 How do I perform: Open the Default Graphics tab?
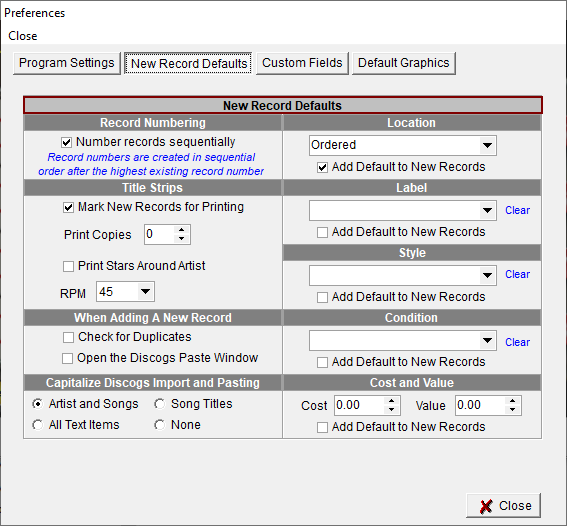click(404, 63)
